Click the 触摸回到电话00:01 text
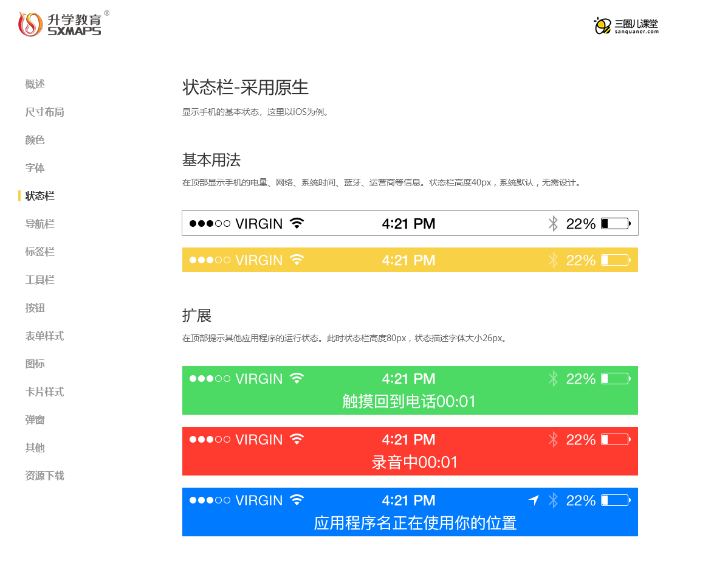Screen dimensions: 728x588 (409, 401)
